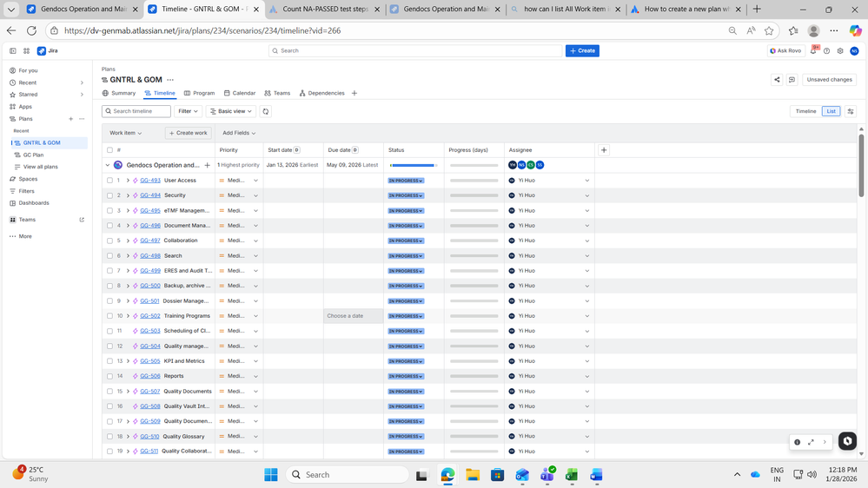Click status progress bar of Gendocs Operation
Viewport: 868px width, 488px height.
pos(414,165)
